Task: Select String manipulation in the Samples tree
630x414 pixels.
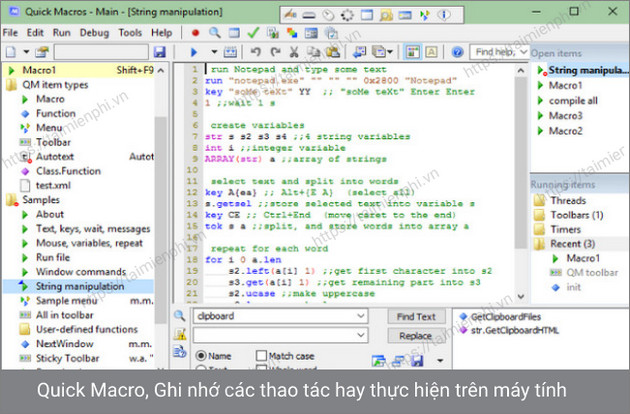Action: tap(80, 286)
